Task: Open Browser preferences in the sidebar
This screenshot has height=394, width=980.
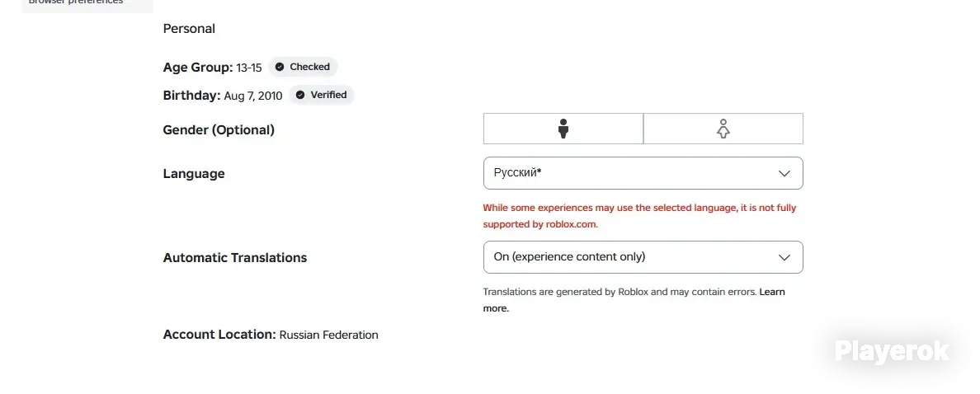Action: tap(76, 2)
